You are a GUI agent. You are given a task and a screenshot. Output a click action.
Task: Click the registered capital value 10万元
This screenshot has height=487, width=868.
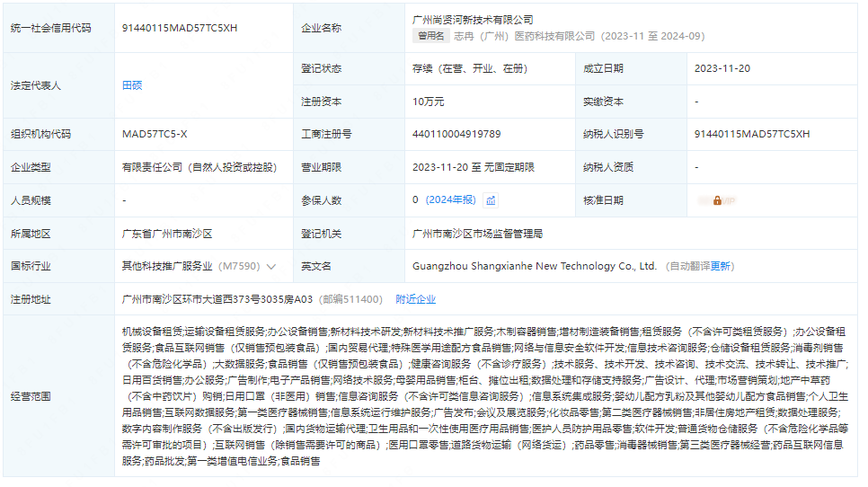click(429, 102)
